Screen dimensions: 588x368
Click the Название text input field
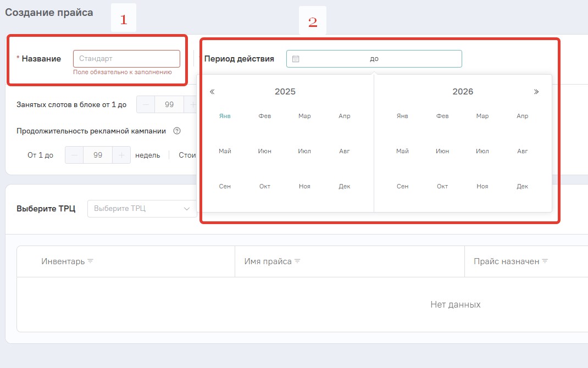[126, 59]
